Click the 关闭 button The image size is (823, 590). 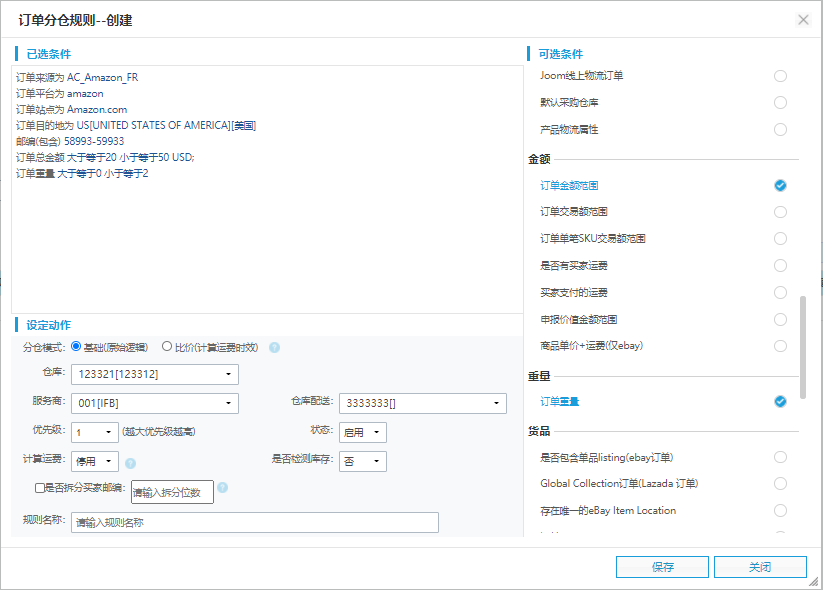click(x=760, y=566)
